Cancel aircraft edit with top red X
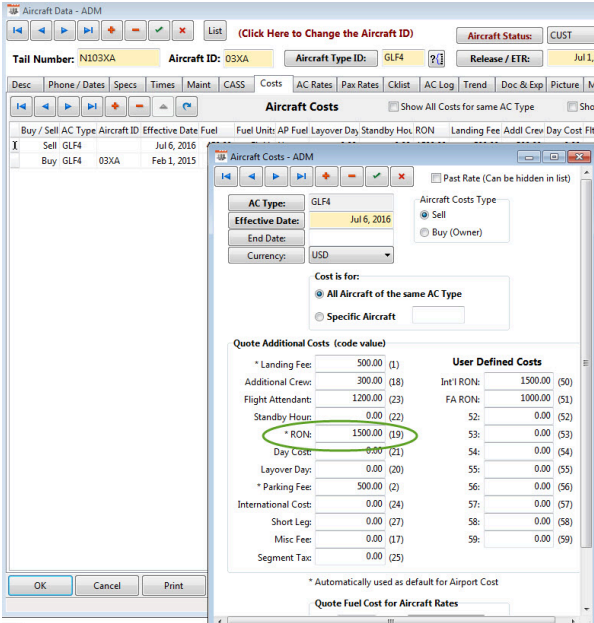 tap(182, 31)
